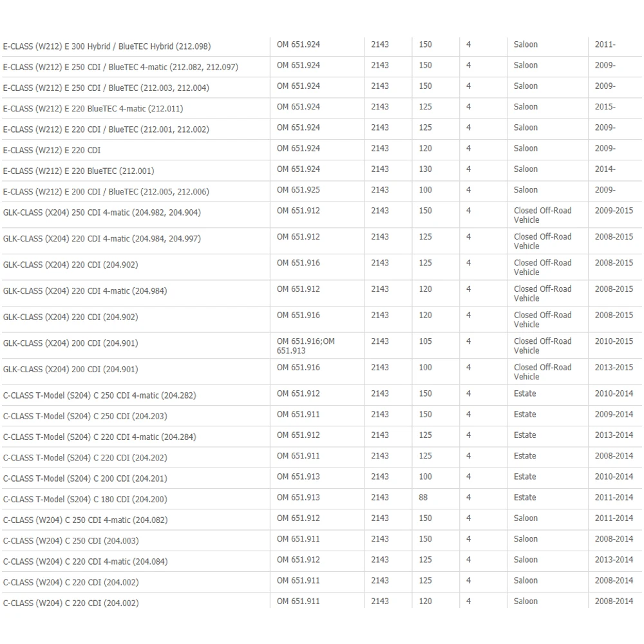The width and height of the screenshot is (644, 644).
Task: Click year range 2013-2015 for GLK 200 CDI
Action: click(614, 368)
